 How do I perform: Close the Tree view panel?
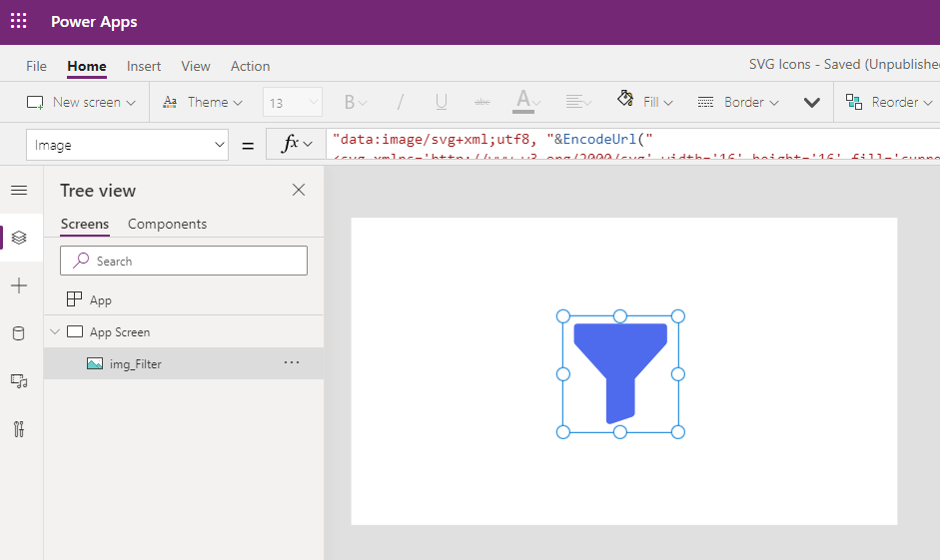click(299, 190)
